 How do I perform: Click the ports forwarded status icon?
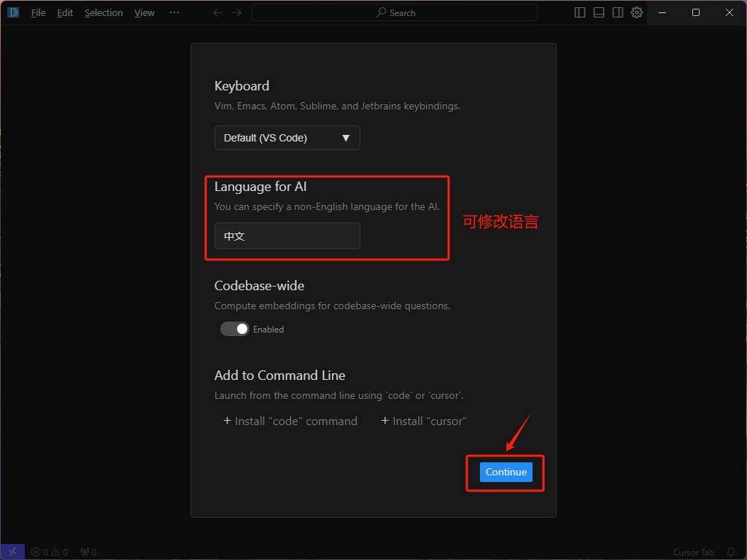[88, 553]
